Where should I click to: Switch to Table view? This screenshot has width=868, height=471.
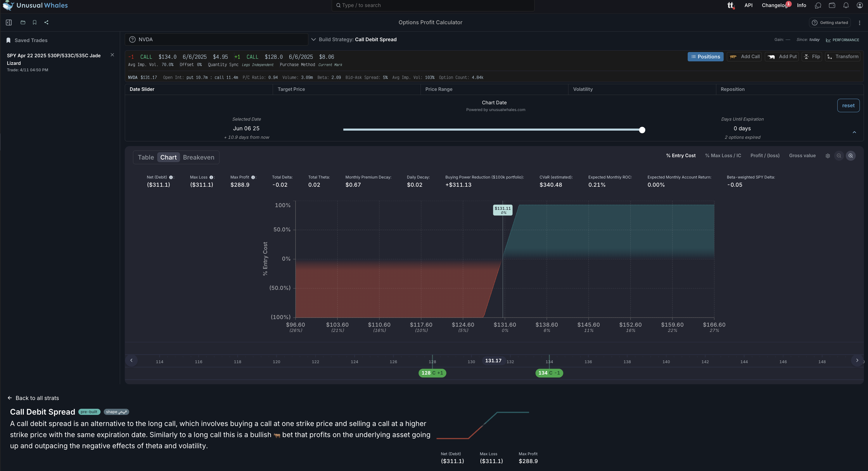point(146,158)
